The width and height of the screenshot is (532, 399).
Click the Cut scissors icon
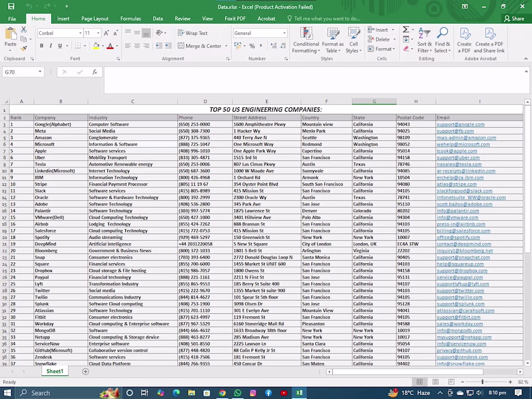[x=23, y=30]
